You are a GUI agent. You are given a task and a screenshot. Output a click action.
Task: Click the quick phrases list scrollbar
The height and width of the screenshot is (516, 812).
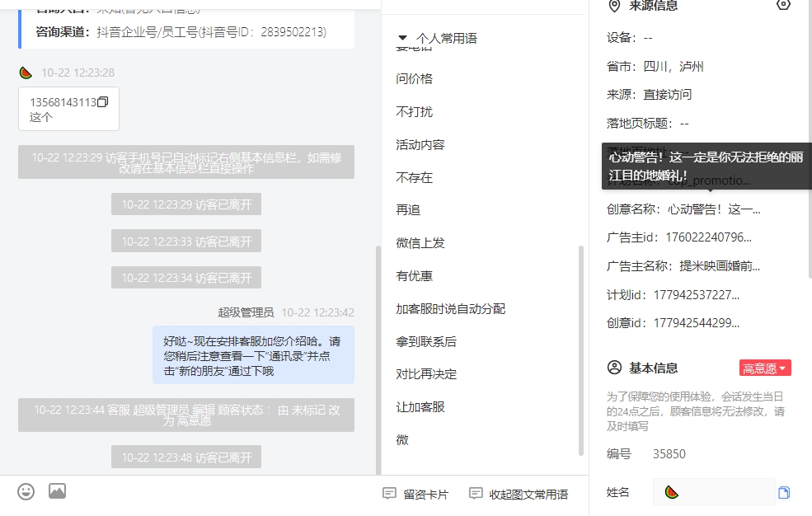pos(581,351)
